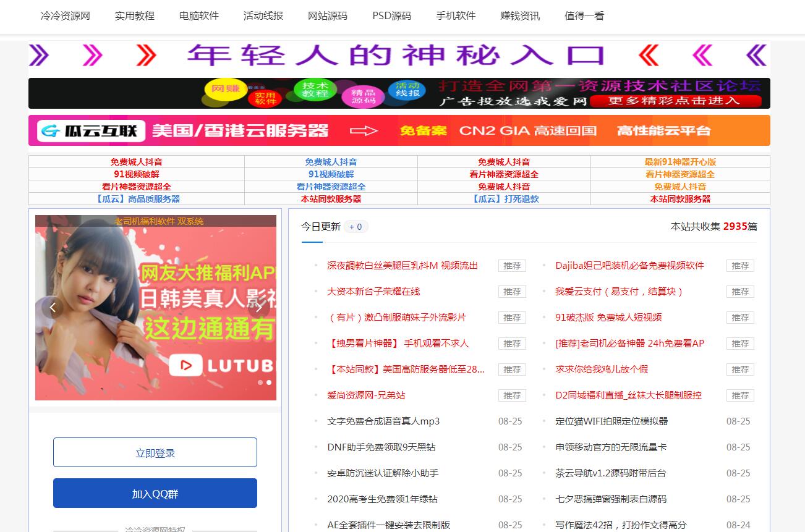This screenshot has height=532, width=805.
Task: Open 【本站同款】美国高防服务器 link
Action: pos(406,369)
